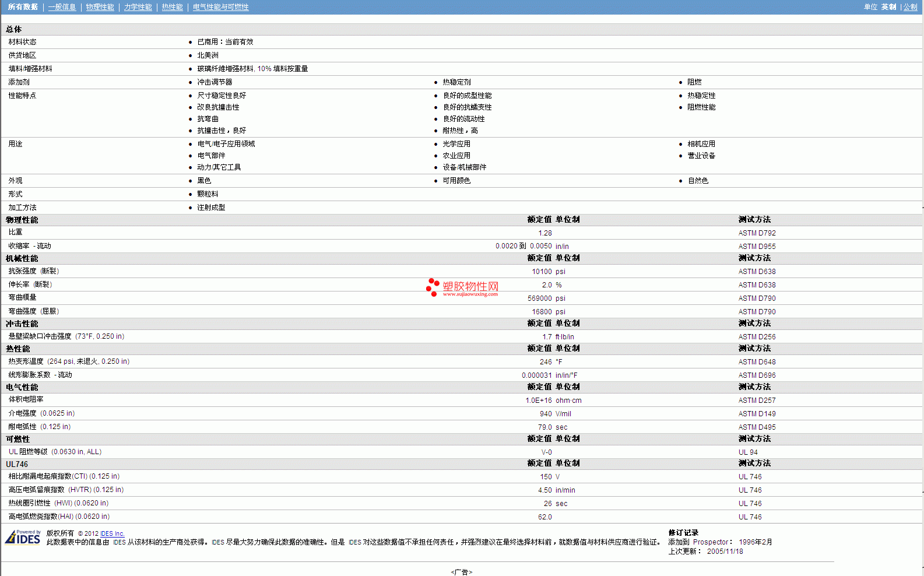Select the 体积电阻率 value 1.0E+16
The width and height of the screenshot is (924, 576).
539,401
